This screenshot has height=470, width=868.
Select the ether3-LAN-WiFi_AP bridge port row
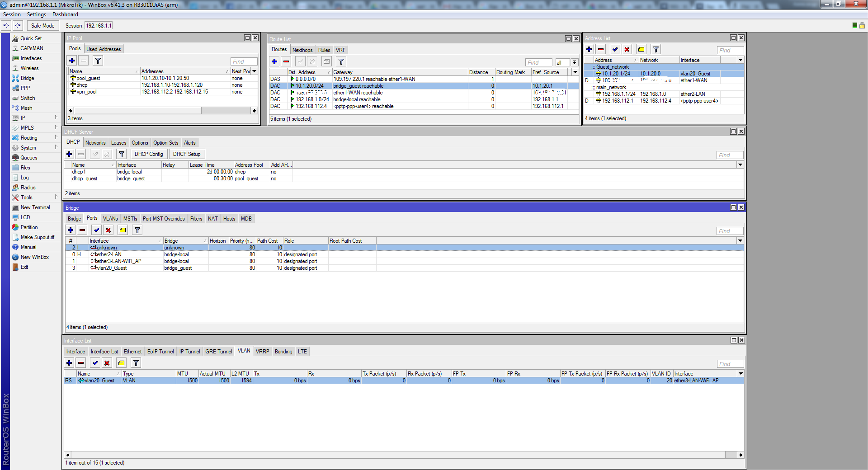[404, 261]
